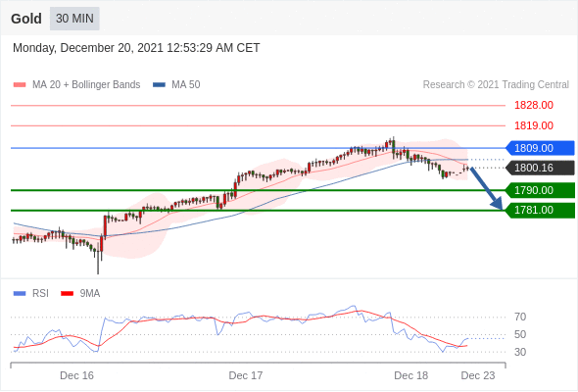Click the blue downward forecast arrow
The image size is (578, 392).
487,189
